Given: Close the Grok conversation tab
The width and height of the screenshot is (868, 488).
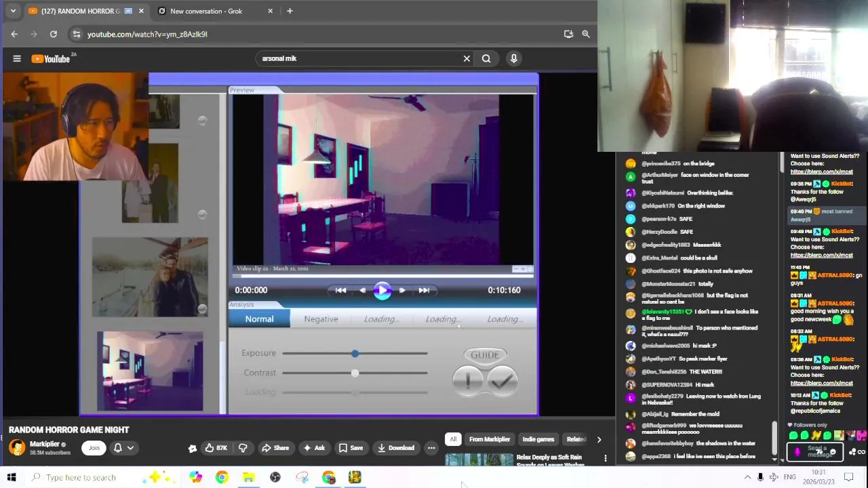Looking at the screenshot, I should (271, 11).
